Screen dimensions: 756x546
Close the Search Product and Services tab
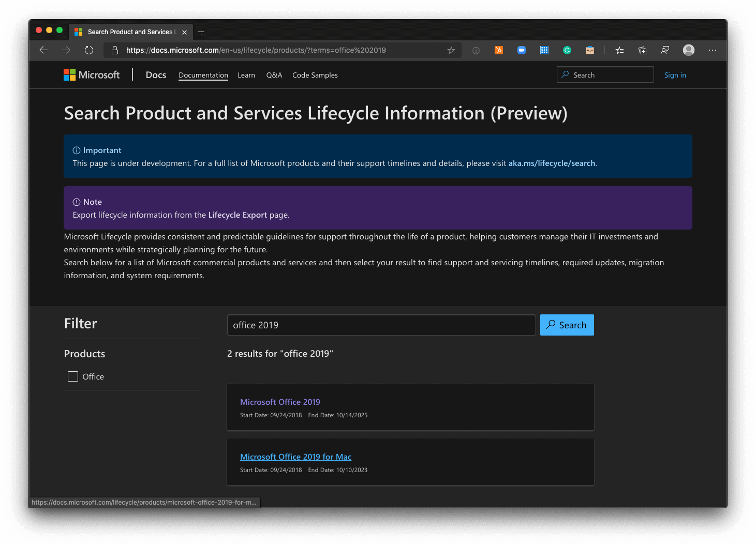185,32
